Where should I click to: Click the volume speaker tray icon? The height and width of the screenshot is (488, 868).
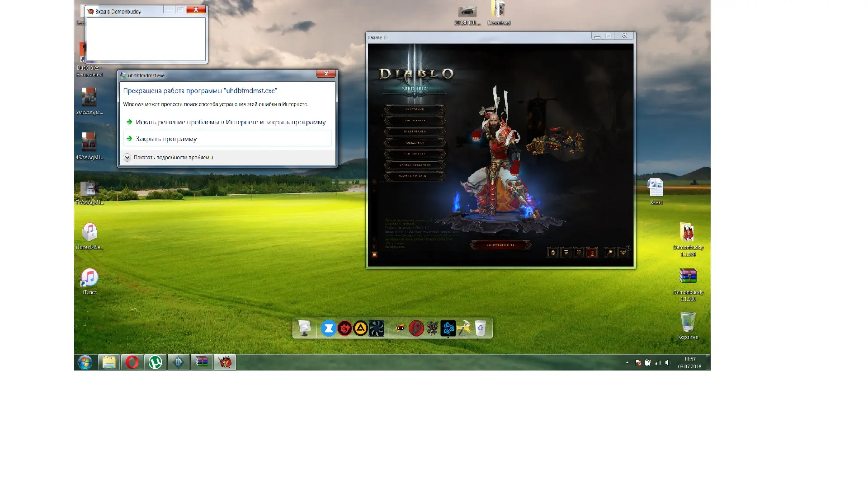click(668, 362)
